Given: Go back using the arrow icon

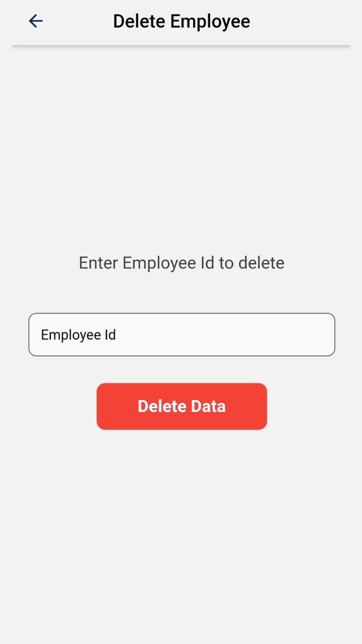Looking at the screenshot, I should point(36,21).
